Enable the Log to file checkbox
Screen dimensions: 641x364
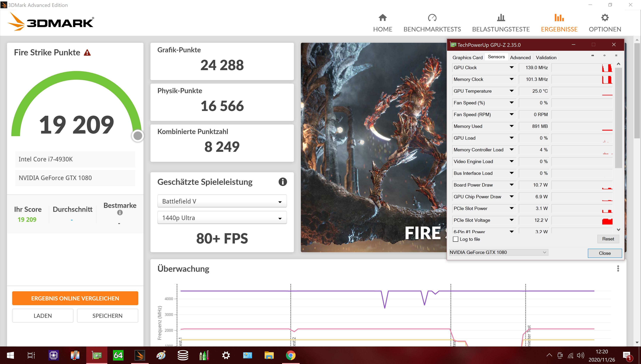tap(455, 239)
